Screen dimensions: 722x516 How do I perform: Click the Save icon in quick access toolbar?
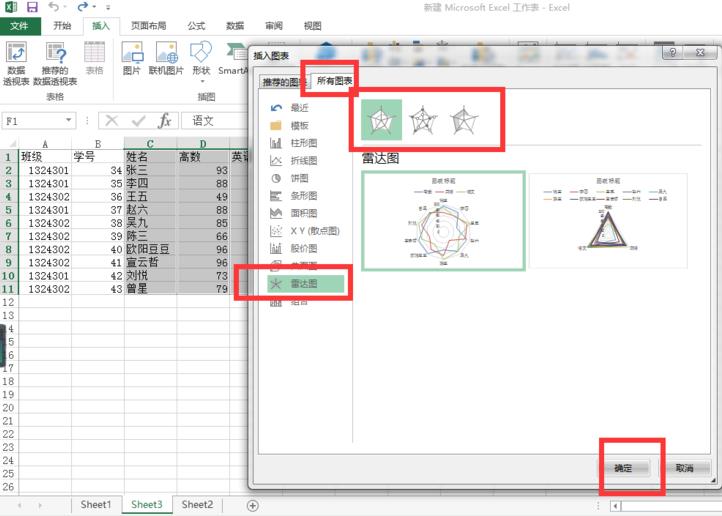32,7
